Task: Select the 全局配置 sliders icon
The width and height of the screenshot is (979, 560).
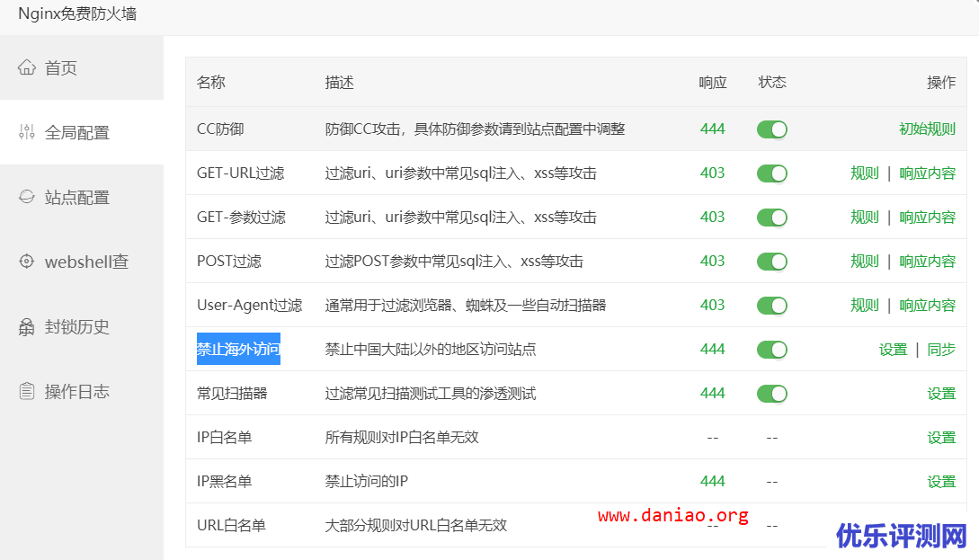Action: click(26, 131)
